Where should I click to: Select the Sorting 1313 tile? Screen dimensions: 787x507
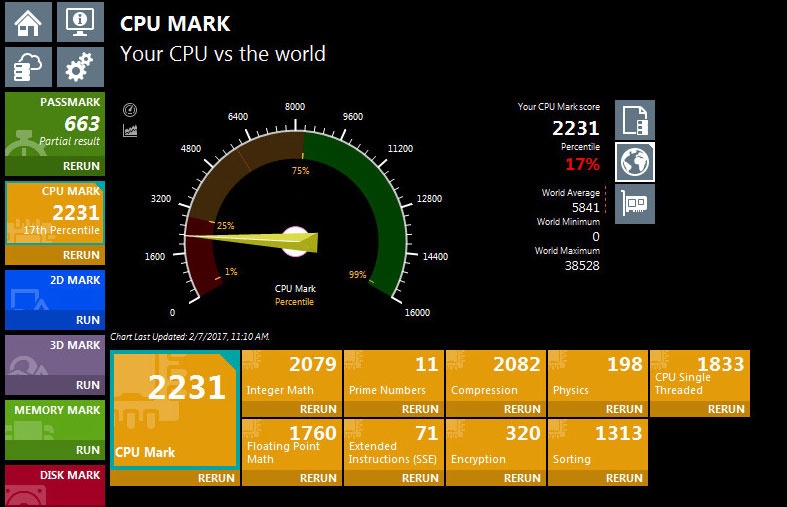(598, 445)
